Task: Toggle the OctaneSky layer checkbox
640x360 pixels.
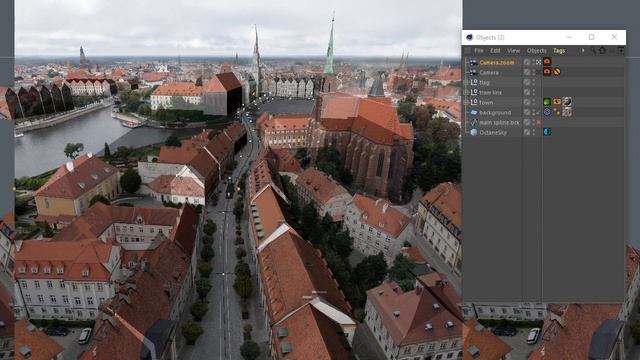Action: [x=527, y=132]
